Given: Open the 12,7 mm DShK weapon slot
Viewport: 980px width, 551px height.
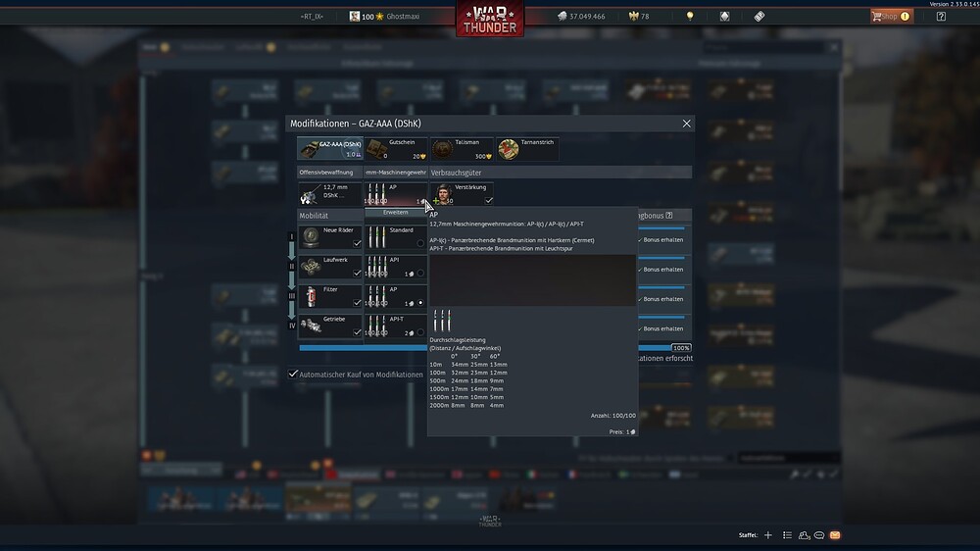Looking at the screenshot, I should pyautogui.click(x=329, y=194).
